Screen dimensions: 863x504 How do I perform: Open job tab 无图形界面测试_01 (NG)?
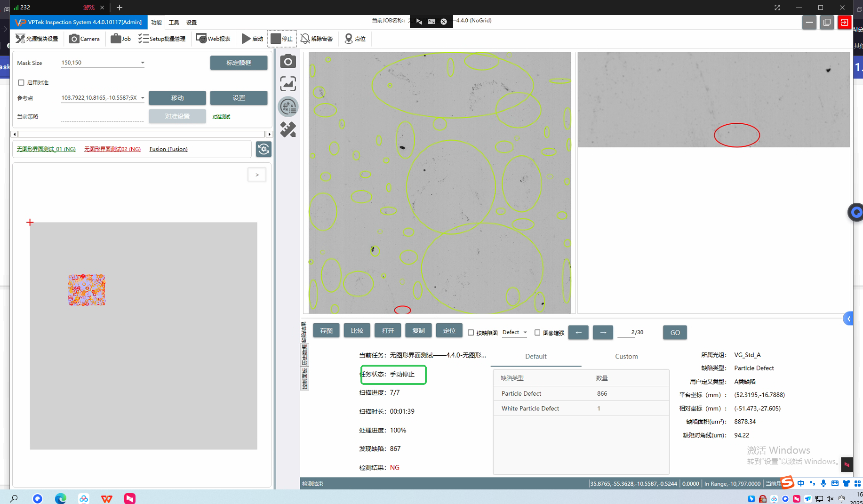46,149
